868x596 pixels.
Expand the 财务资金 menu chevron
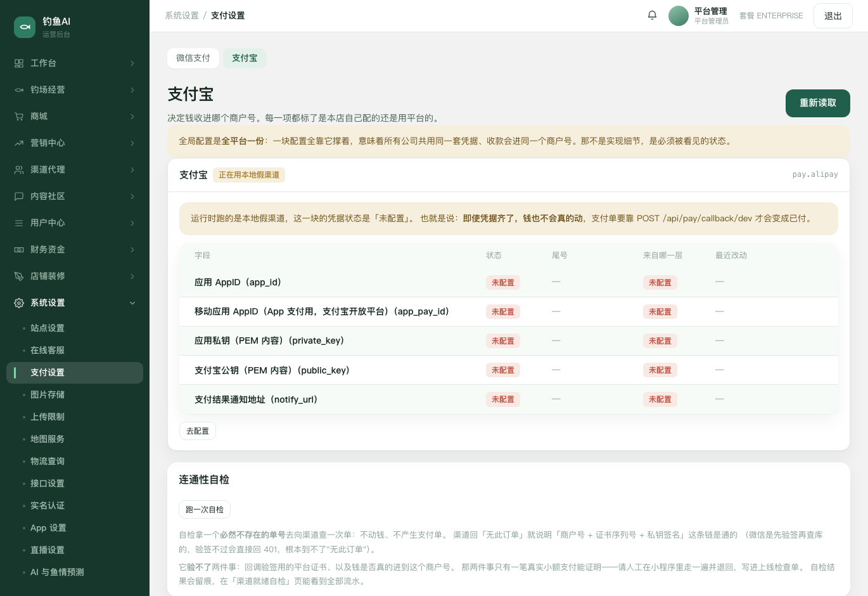click(132, 250)
